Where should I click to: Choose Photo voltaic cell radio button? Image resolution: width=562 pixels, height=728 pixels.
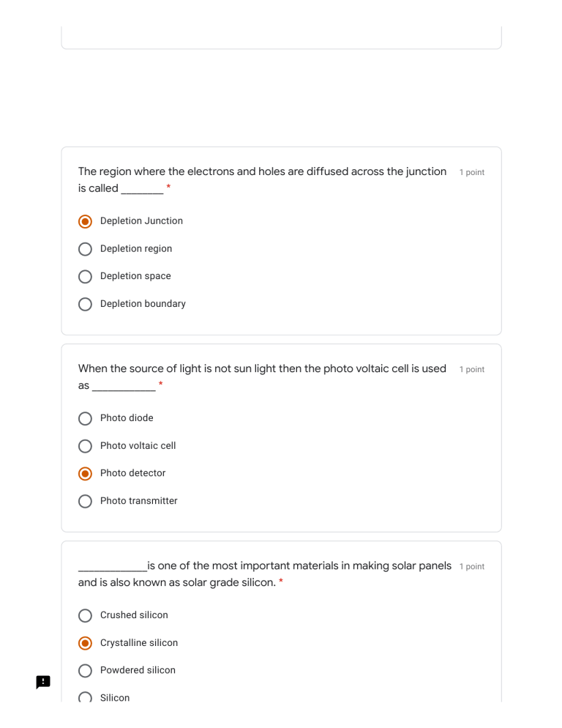(86, 446)
